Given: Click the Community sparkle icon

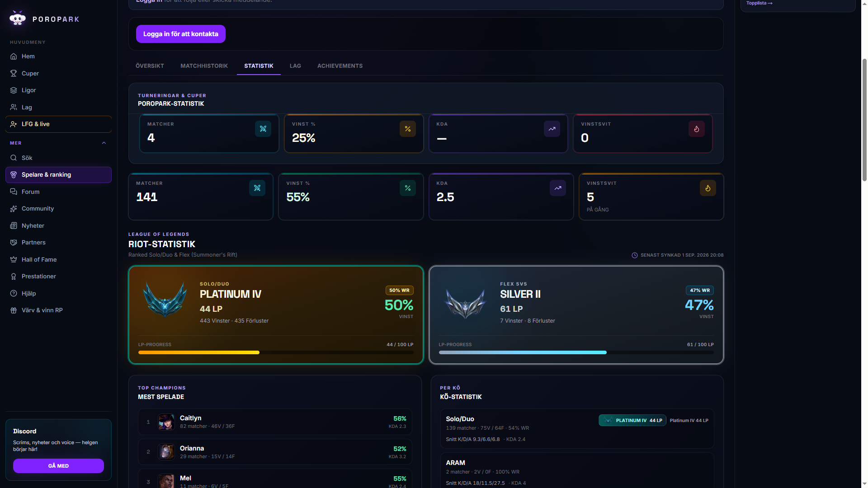Looking at the screenshot, I should (14, 209).
